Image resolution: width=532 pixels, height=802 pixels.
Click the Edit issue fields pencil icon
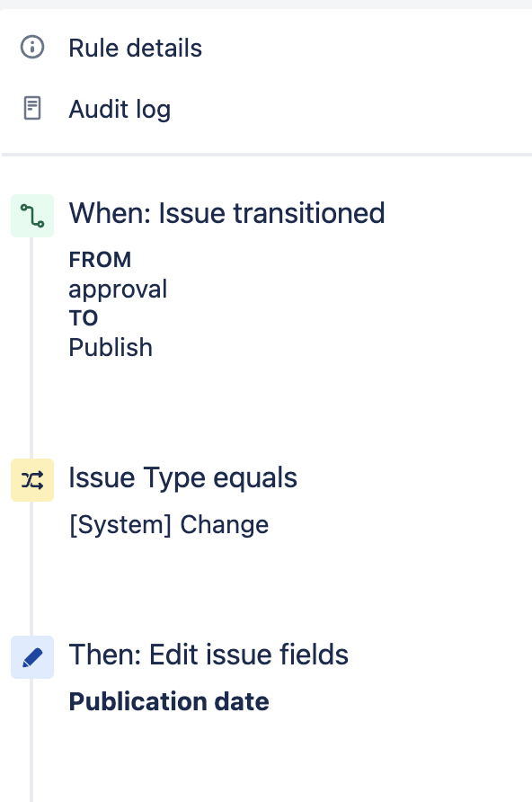pyautogui.click(x=31, y=656)
